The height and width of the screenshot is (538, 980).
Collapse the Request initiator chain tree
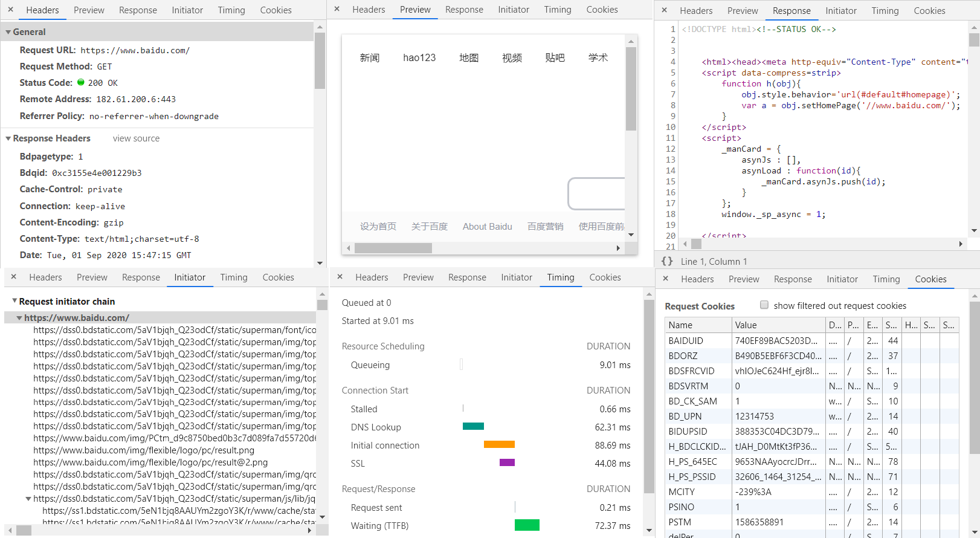click(15, 301)
